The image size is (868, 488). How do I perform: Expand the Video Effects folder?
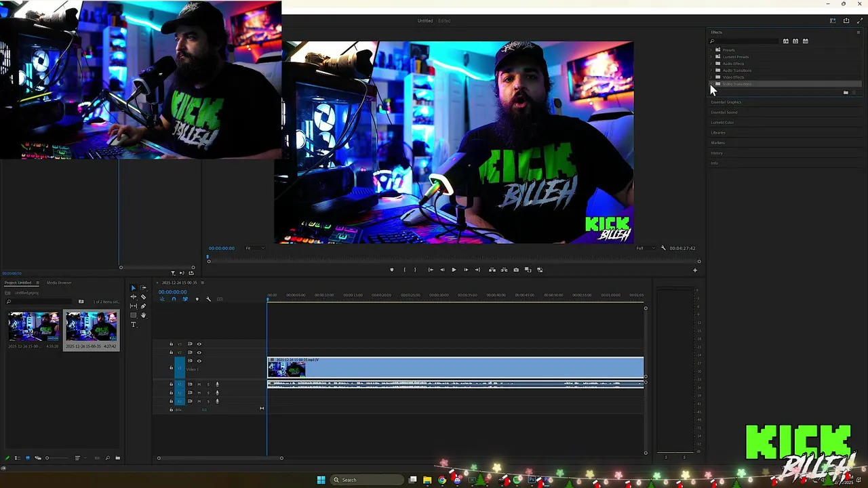(x=711, y=77)
